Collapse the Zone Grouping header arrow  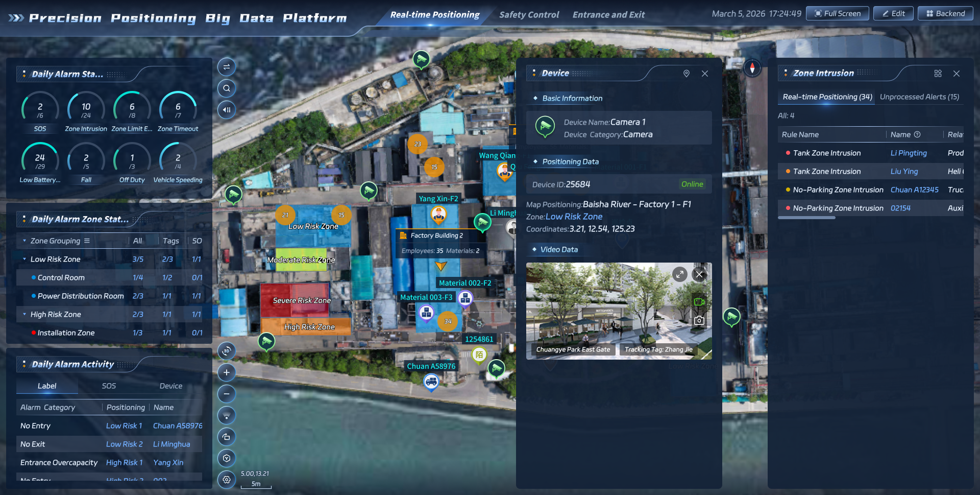pos(24,241)
